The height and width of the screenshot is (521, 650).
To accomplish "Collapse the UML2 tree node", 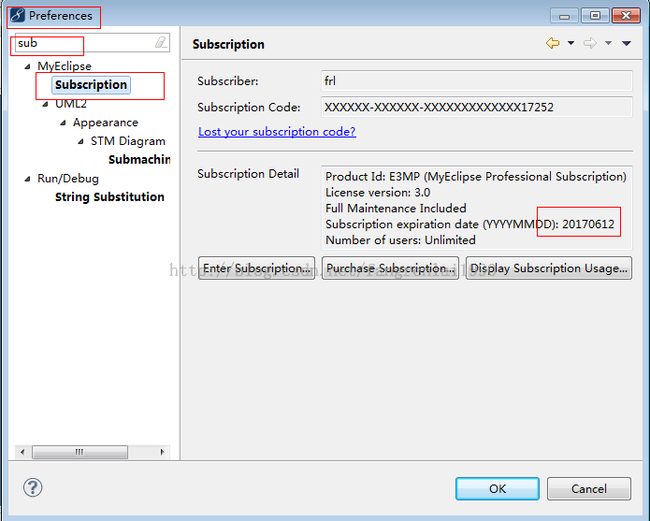I will tap(45, 104).
